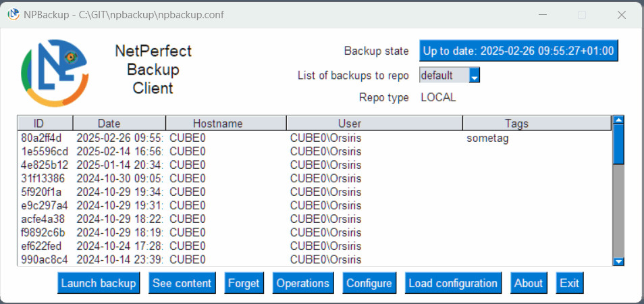Open See content for the snapshot
The image size is (644, 304).
point(182,283)
